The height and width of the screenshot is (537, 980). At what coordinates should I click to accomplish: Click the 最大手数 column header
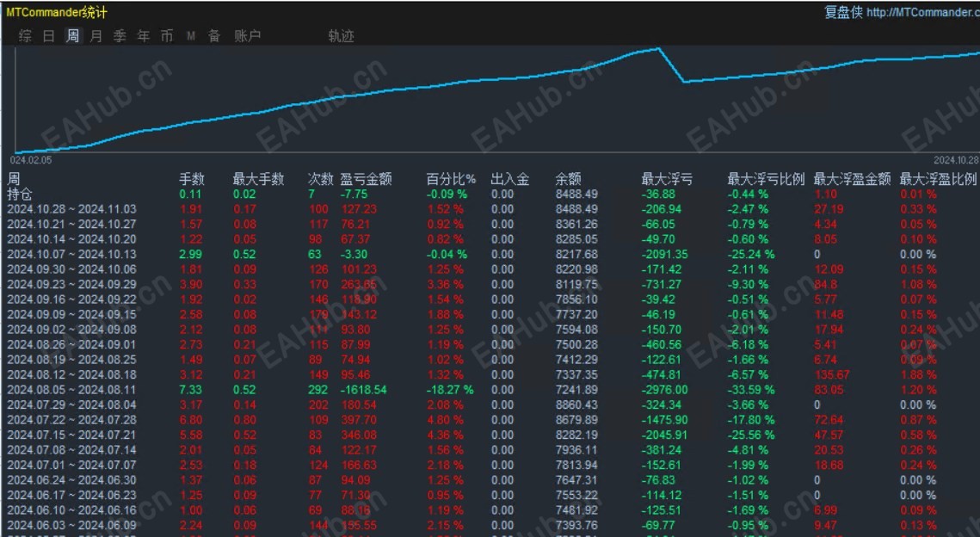pyautogui.click(x=258, y=179)
